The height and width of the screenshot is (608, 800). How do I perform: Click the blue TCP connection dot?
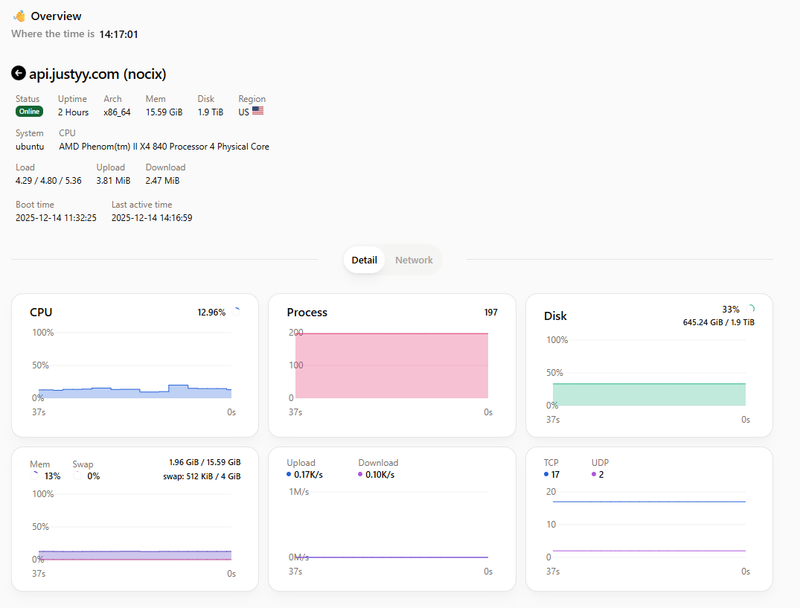[x=546, y=475]
